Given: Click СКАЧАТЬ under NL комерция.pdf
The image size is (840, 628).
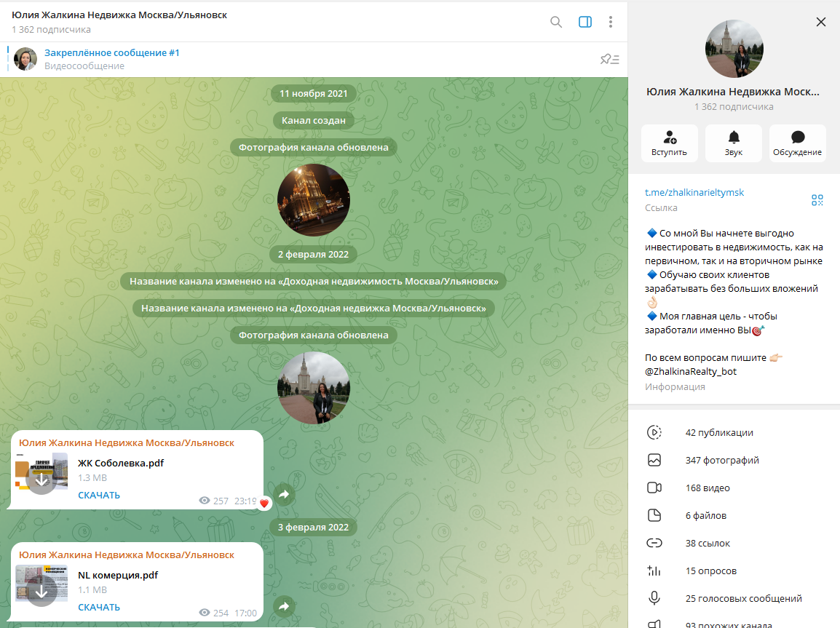Looking at the screenshot, I should 99,607.
